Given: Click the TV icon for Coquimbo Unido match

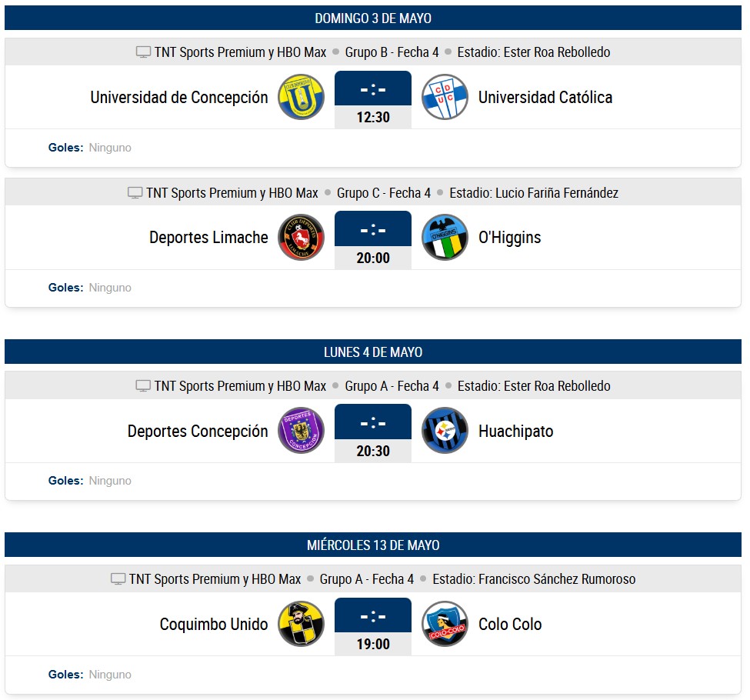Looking at the screenshot, I should click(118, 579).
